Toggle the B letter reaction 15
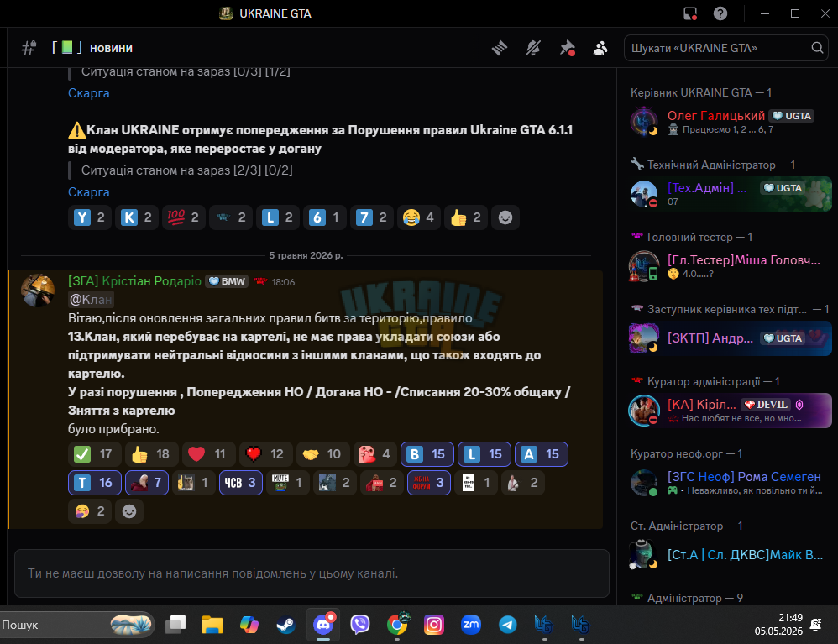Viewport: 838px width, 644px height. point(427,454)
